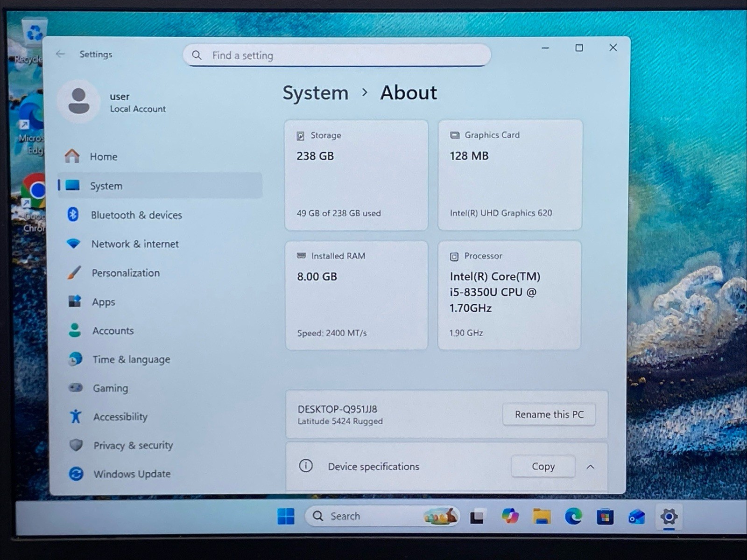Click the Accessibility figure icon
Viewport: 747px width, 560px height.
pyautogui.click(x=76, y=416)
